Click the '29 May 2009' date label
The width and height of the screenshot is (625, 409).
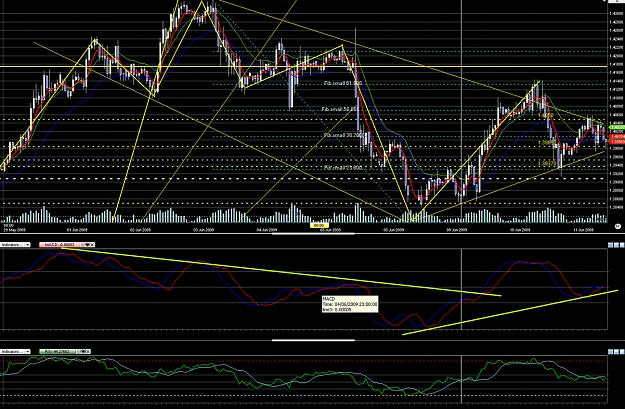click(14, 230)
